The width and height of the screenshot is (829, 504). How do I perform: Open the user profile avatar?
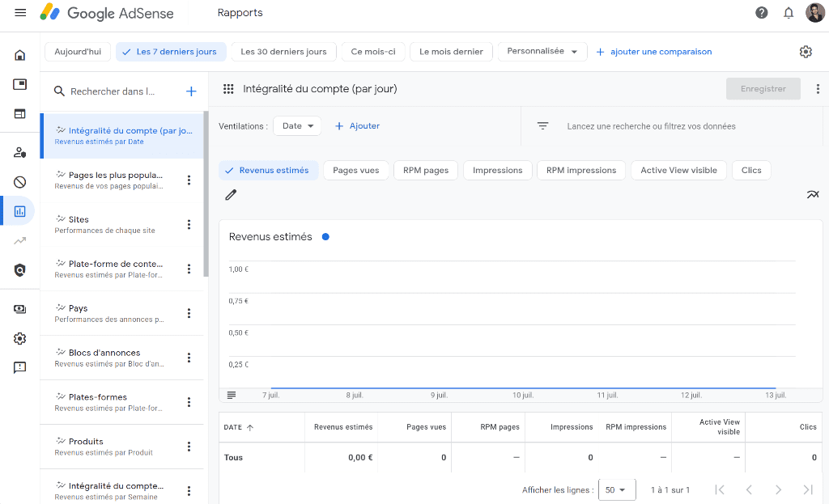814,13
